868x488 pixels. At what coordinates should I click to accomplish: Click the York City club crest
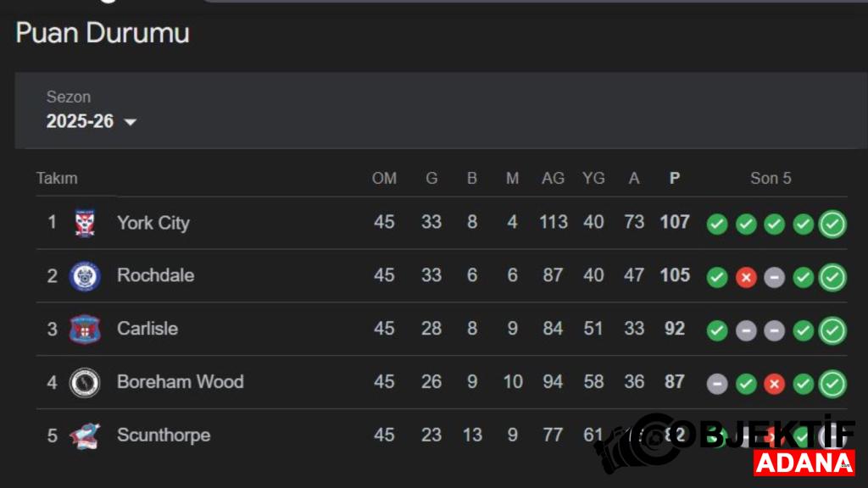pos(85,223)
